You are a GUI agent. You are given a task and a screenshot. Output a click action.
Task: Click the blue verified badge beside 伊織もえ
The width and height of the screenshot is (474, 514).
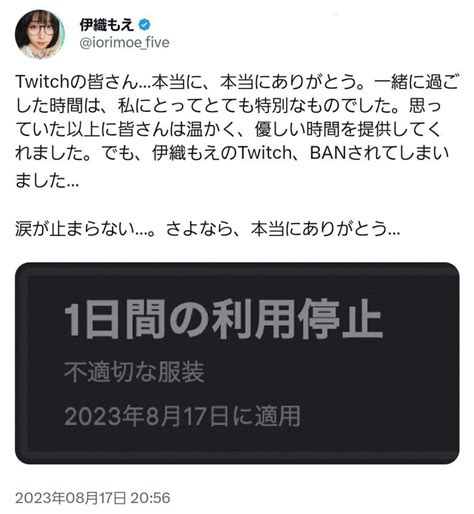coord(144,25)
